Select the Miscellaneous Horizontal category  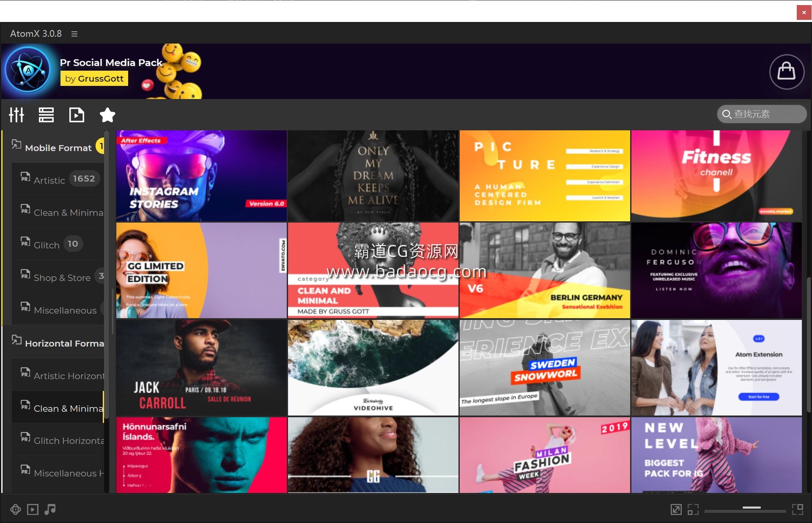point(58,473)
